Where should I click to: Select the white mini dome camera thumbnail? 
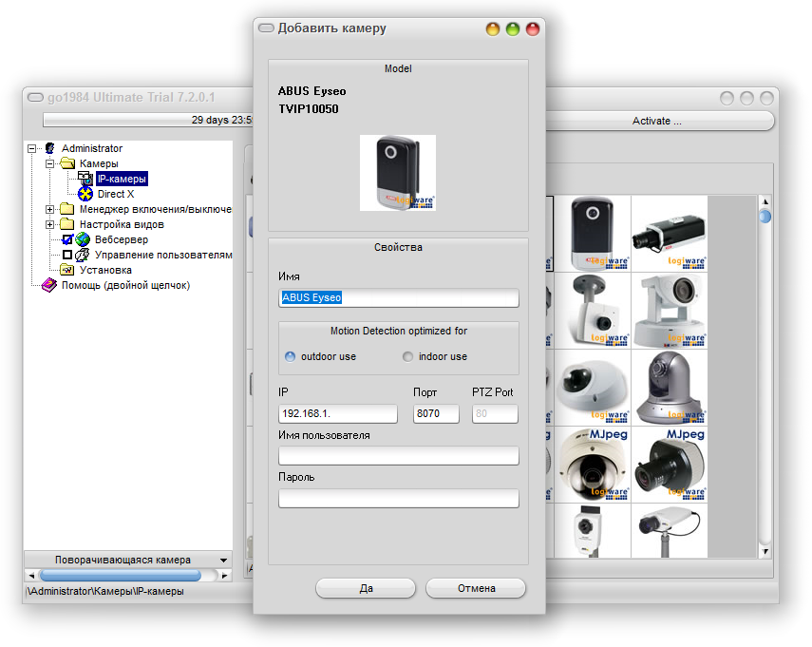click(x=593, y=388)
